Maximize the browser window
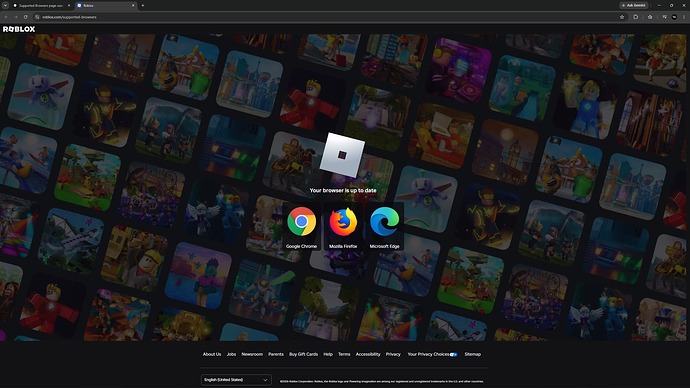The width and height of the screenshot is (690, 388). 672,5
